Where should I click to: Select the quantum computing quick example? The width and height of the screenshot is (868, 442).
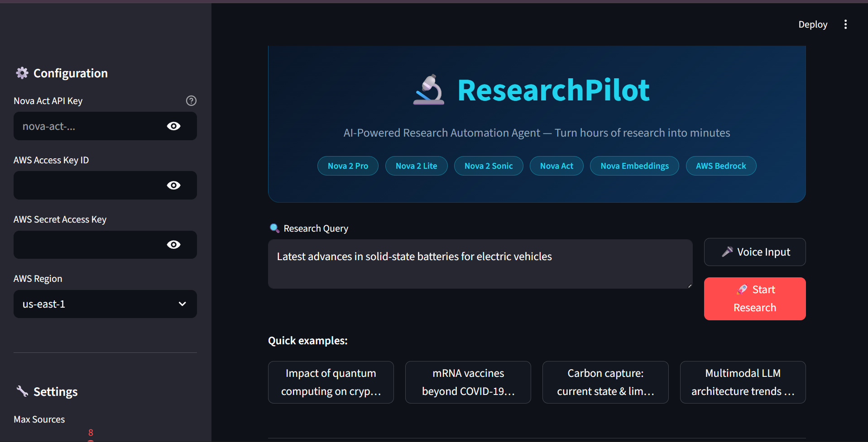(331, 382)
